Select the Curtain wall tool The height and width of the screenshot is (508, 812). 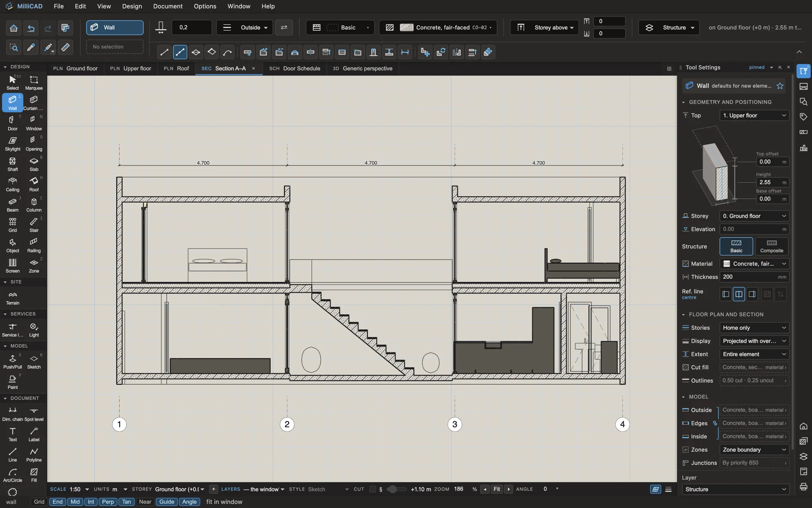click(34, 103)
